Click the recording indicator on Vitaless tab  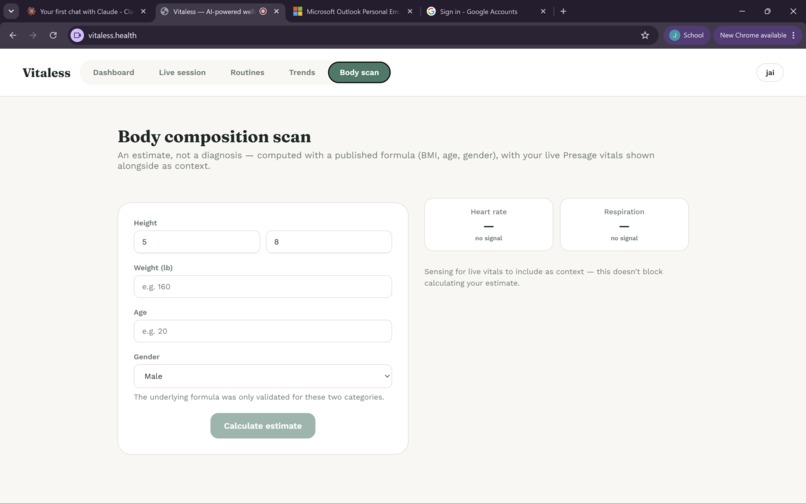263,11
